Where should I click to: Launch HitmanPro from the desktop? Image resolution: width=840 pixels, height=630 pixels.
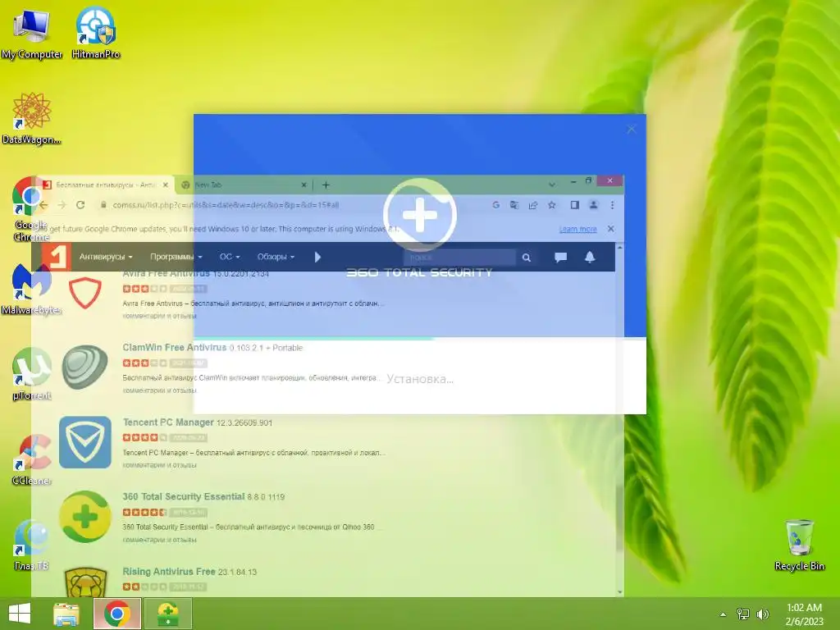pos(95,33)
